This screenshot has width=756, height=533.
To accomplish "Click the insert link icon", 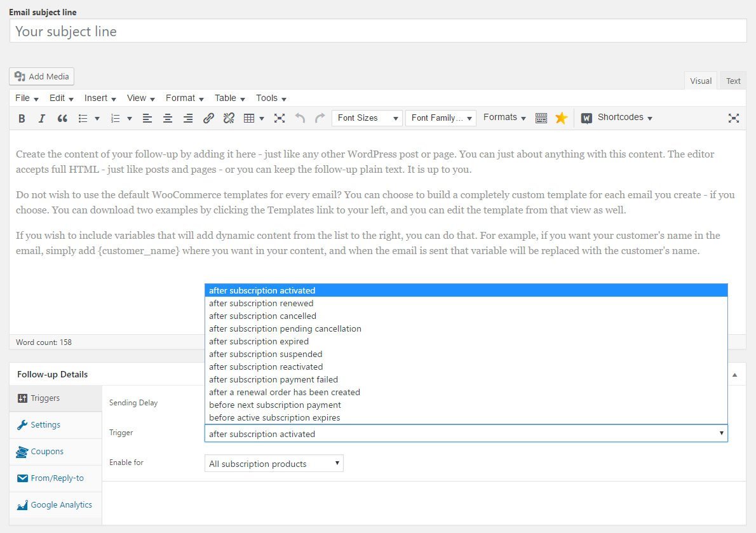I will (x=208, y=118).
